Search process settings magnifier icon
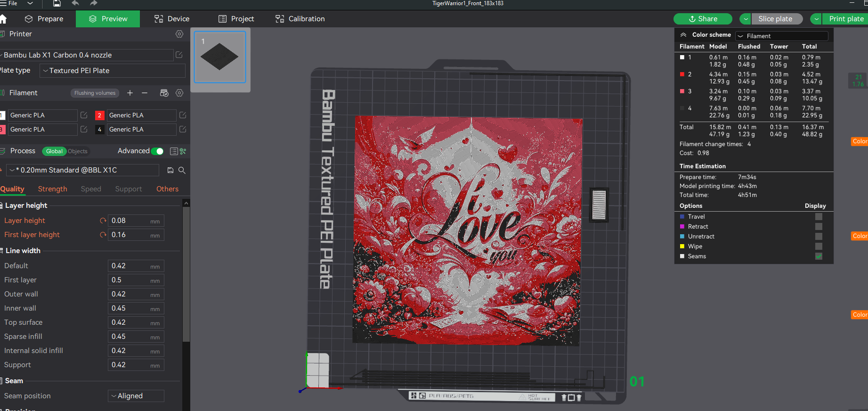The height and width of the screenshot is (411, 868). tap(182, 170)
